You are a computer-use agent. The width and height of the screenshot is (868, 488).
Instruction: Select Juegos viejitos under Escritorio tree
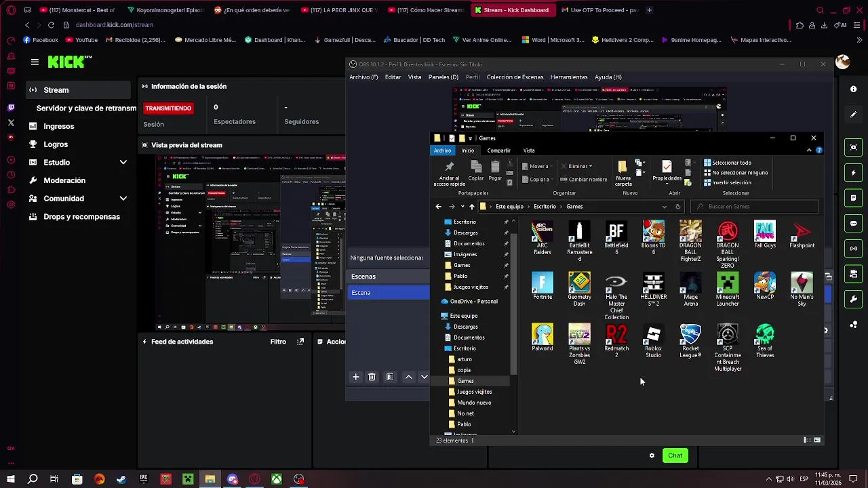pyautogui.click(x=474, y=392)
